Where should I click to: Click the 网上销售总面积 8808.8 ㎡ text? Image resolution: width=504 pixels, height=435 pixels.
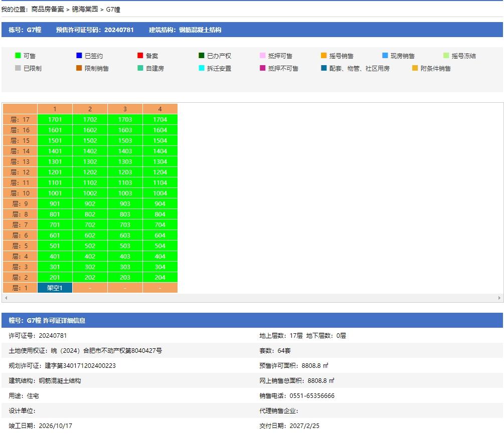(x=297, y=381)
